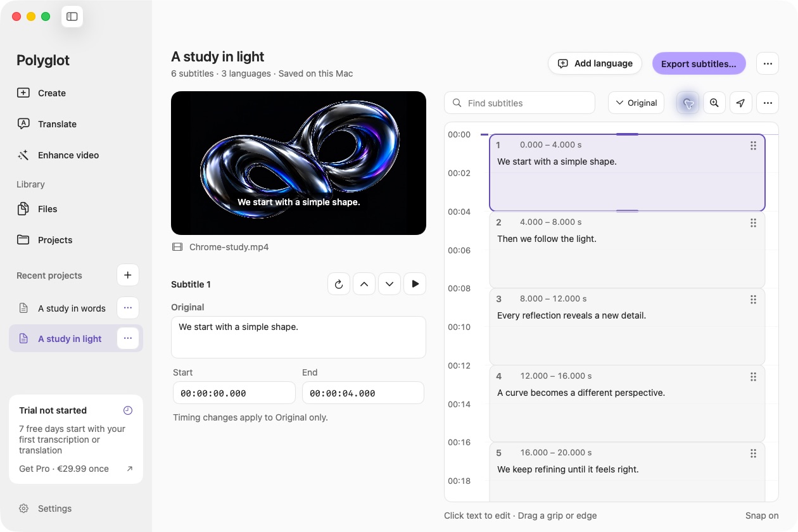
Task: Edit text 'Every reflection reveals a new detail.'
Action: 571,315
